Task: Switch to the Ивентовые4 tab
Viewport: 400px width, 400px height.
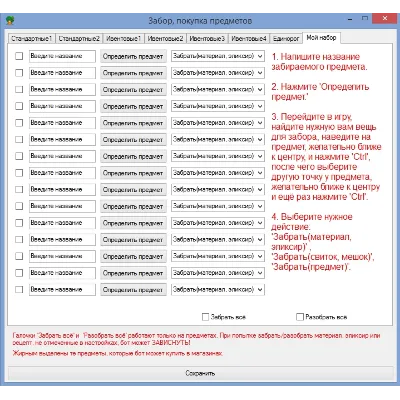Action: click(249, 39)
